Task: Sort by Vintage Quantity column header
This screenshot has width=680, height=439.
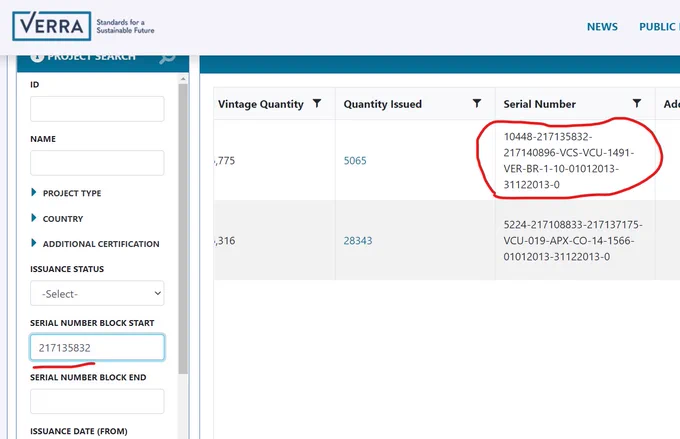Action: pyautogui.click(x=261, y=104)
